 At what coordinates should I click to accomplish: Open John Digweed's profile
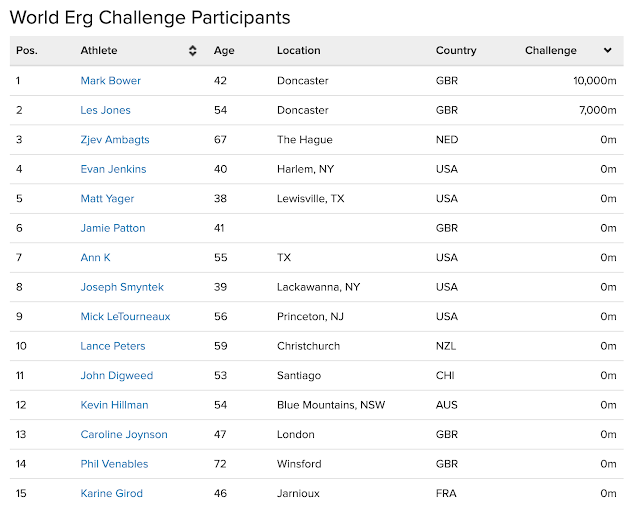[113, 376]
